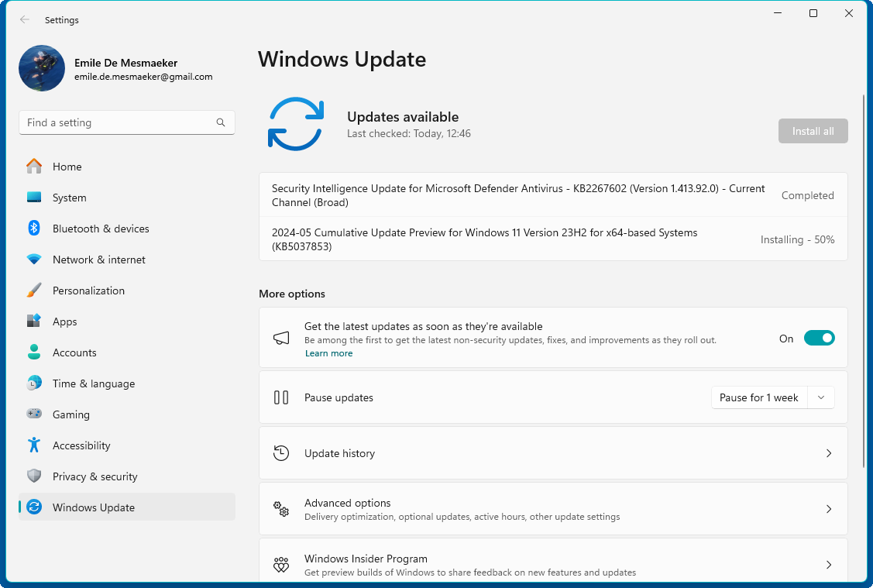Click the Privacy & security shield icon

pyautogui.click(x=34, y=476)
